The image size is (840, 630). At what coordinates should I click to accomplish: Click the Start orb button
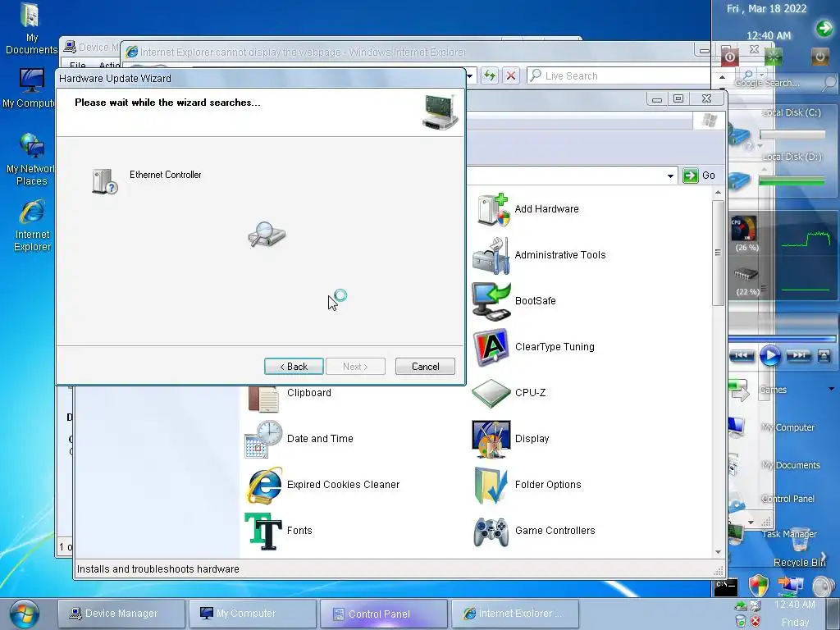point(24,614)
